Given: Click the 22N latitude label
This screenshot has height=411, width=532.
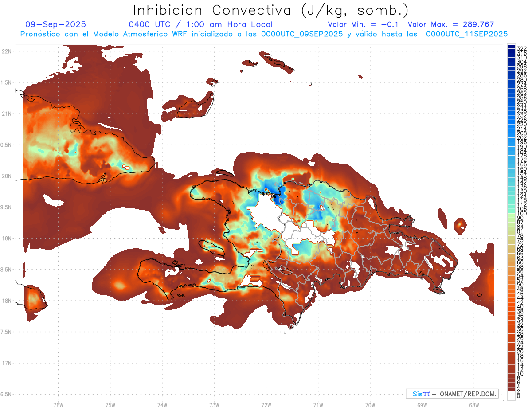Looking at the screenshot, I should (7, 51).
